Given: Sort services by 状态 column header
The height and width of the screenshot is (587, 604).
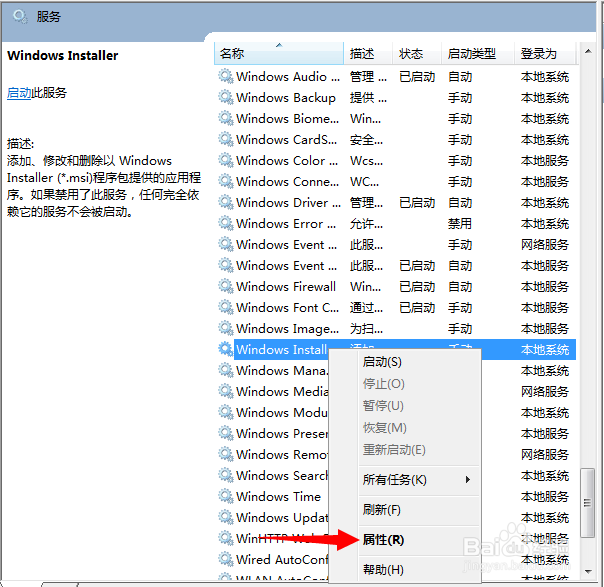Looking at the screenshot, I should [x=417, y=53].
